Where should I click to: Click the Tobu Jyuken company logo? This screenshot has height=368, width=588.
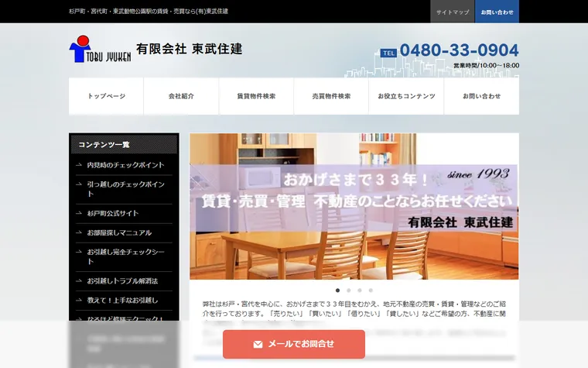coord(100,49)
